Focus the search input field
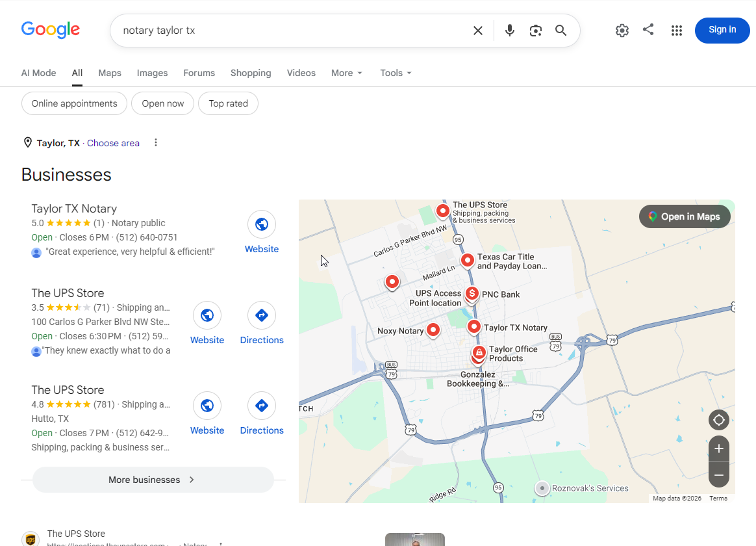 pos(294,31)
